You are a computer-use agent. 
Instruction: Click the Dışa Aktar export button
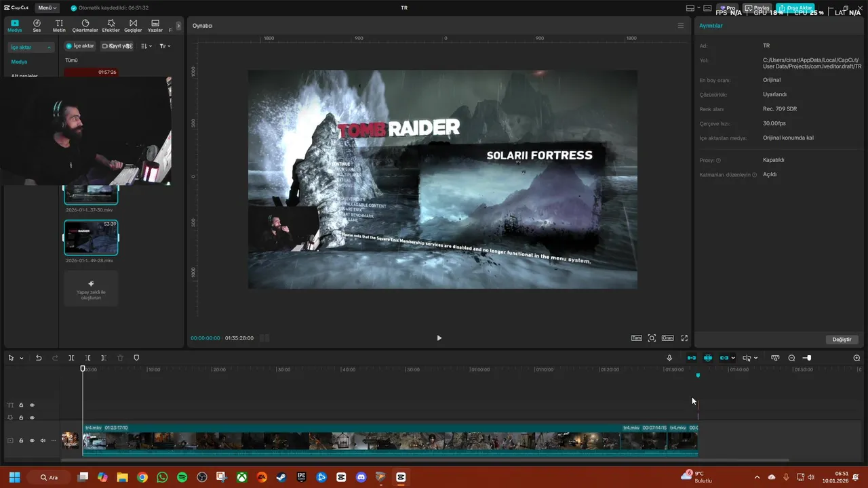click(795, 8)
